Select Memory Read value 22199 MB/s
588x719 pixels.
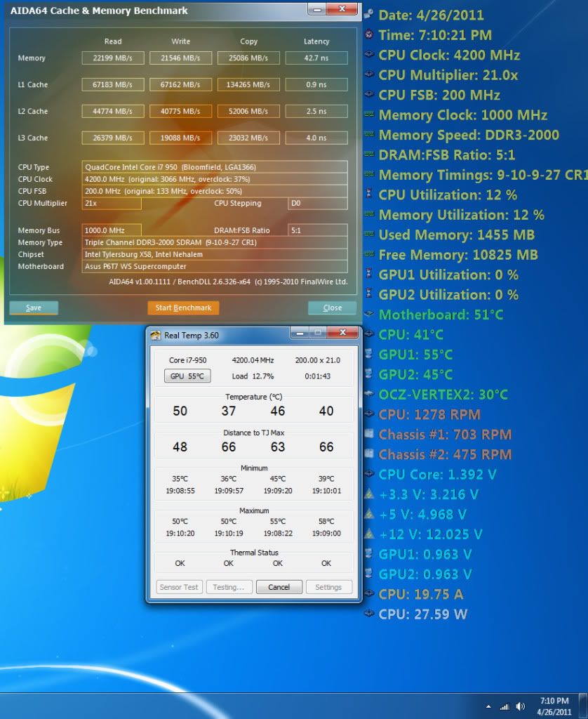point(113,58)
